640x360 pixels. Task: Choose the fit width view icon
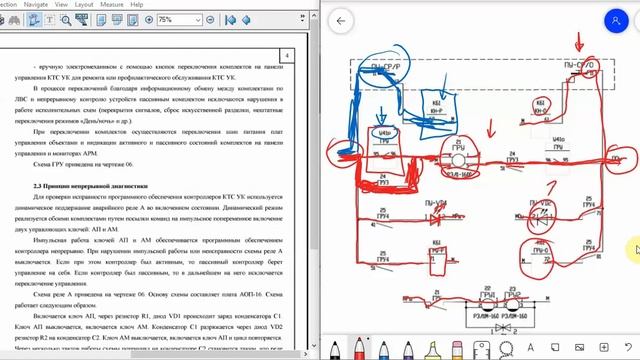coord(117,20)
